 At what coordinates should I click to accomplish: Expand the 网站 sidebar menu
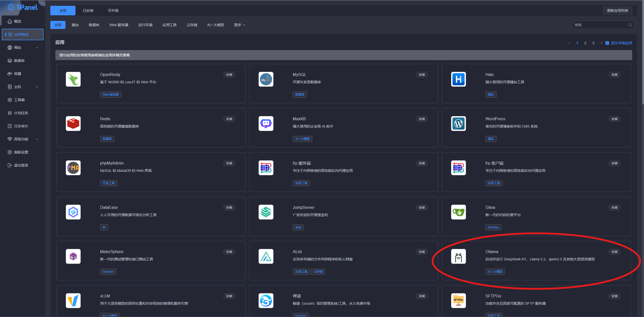click(x=23, y=48)
